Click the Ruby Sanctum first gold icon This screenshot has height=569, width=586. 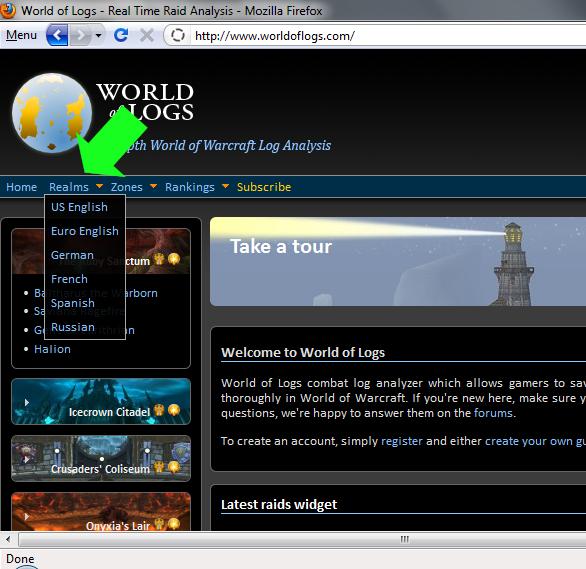[x=159, y=259]
